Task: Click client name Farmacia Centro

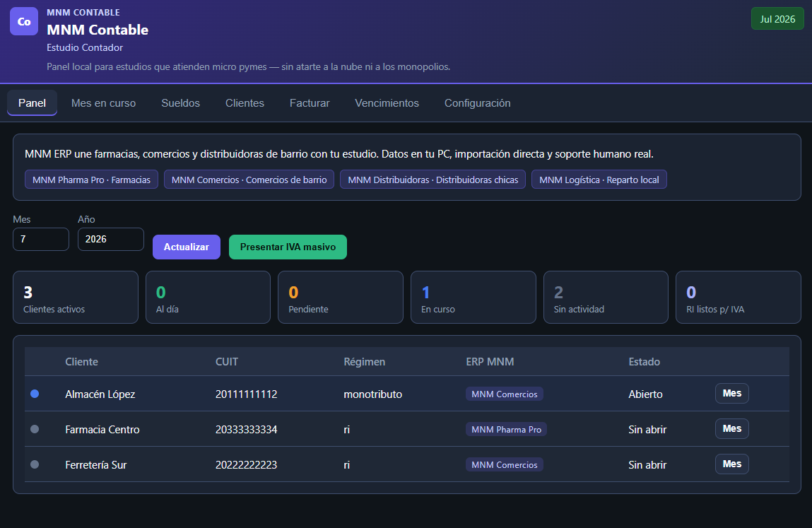Action: coord(102,430)
